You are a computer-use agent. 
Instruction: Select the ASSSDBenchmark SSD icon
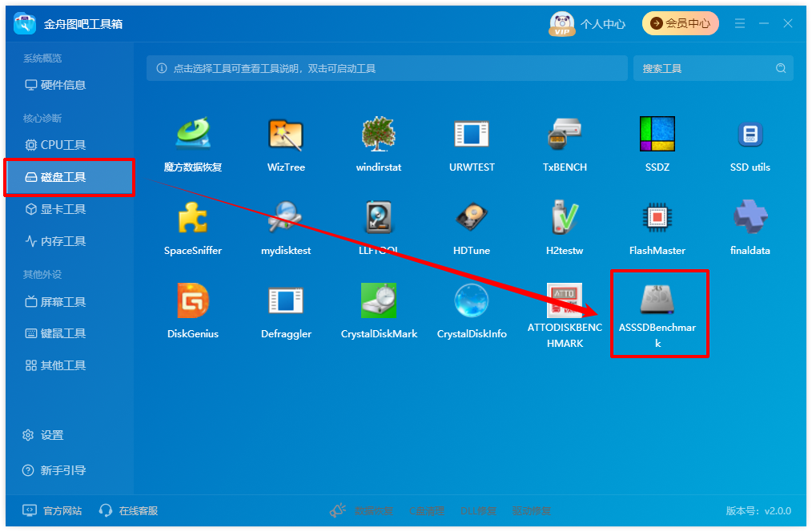point(657,300)
